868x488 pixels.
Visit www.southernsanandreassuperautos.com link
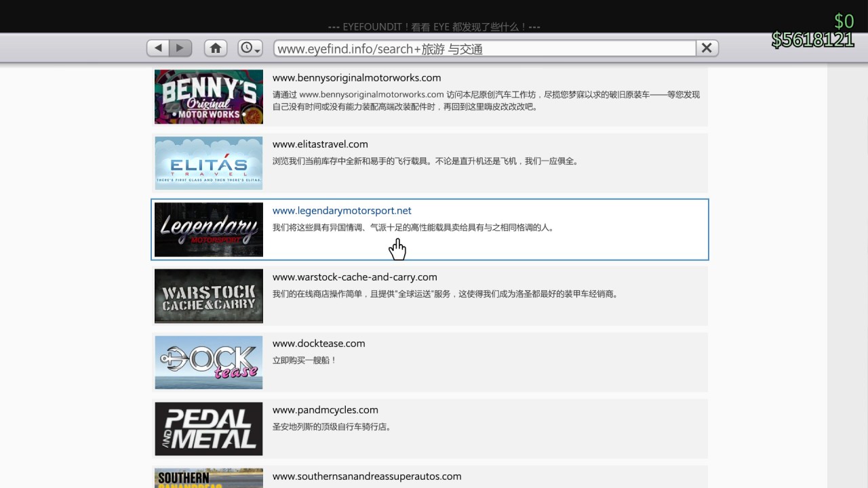click(x=367, y=476)
